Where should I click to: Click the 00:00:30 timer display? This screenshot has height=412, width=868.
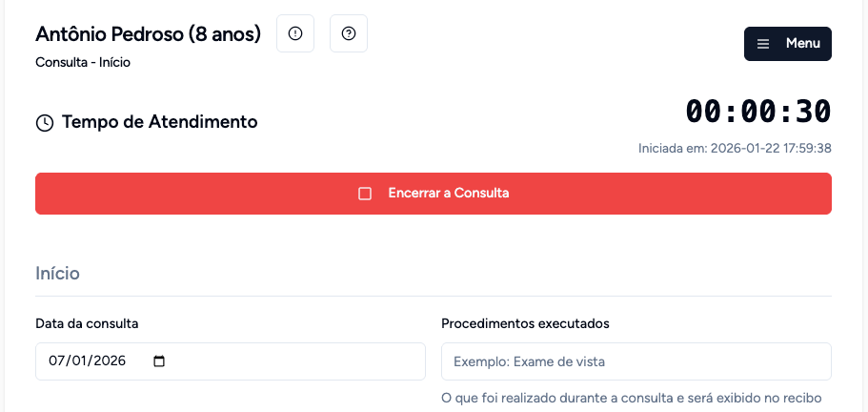pos(758,112)
